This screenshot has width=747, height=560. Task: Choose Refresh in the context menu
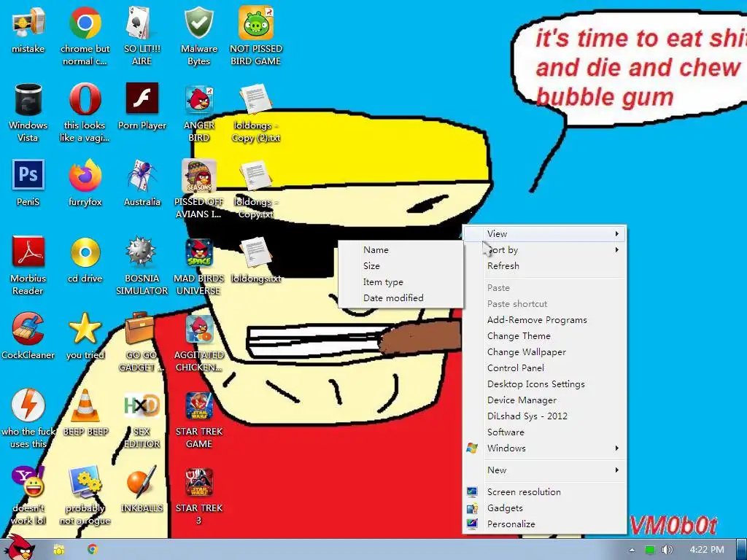pos(544,265)
